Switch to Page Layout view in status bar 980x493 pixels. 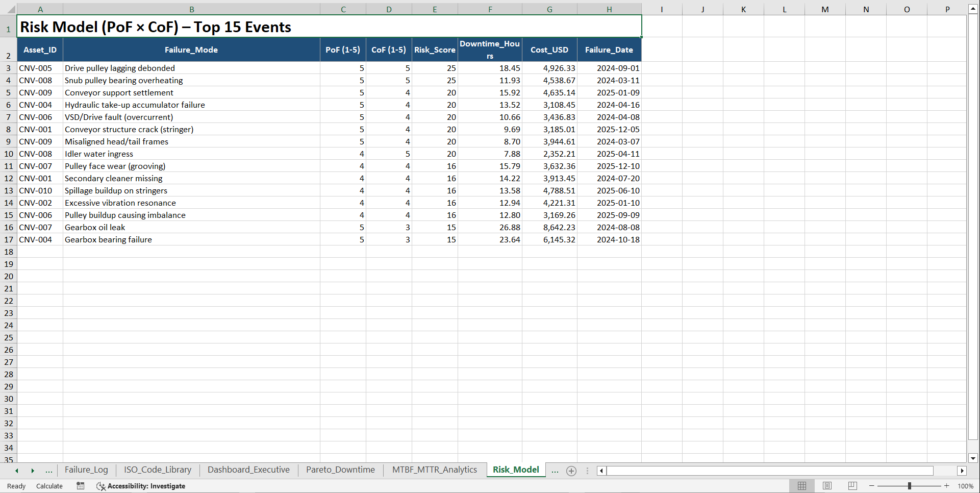point(827,486)
